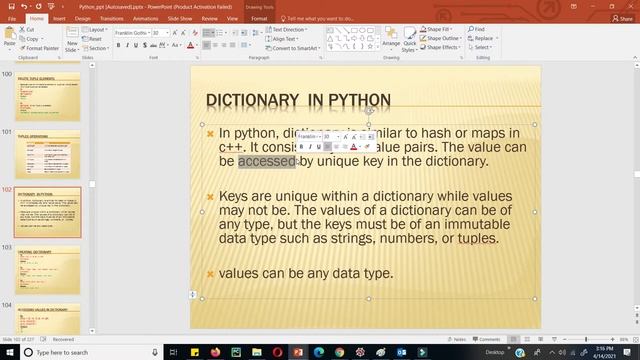The height and width of the screenshot is (360, 640).
Task: Open Shape Outline dropdown
Action: point(441,38)
